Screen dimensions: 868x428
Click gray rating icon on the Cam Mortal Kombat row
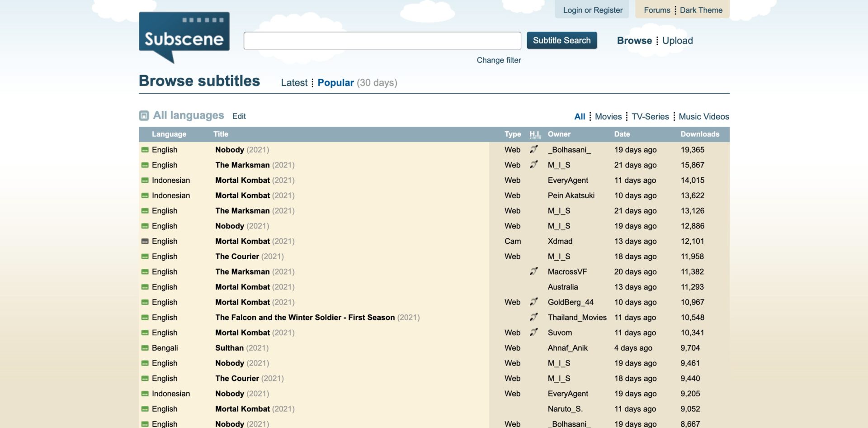point(145,241)
